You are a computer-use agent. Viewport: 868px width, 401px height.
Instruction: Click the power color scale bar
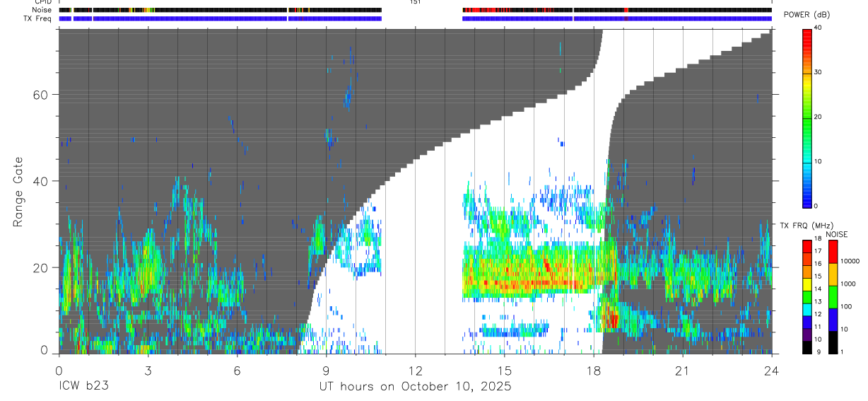point(807,117)
